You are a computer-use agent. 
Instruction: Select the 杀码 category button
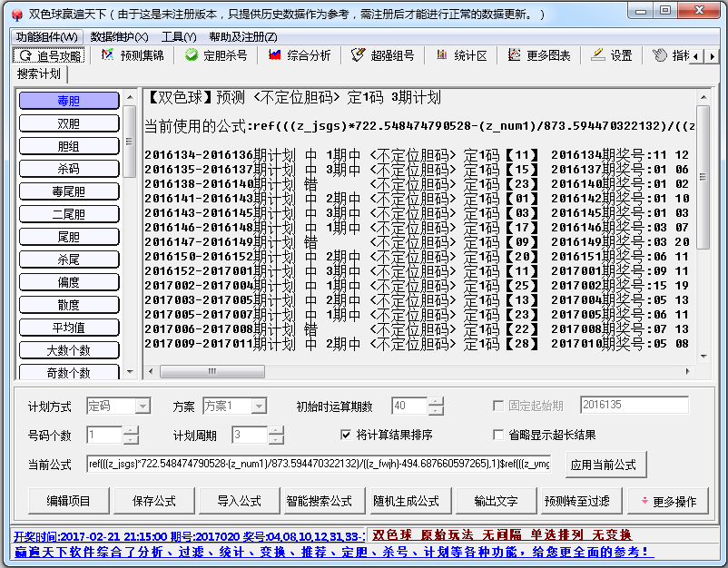point(69,169)
